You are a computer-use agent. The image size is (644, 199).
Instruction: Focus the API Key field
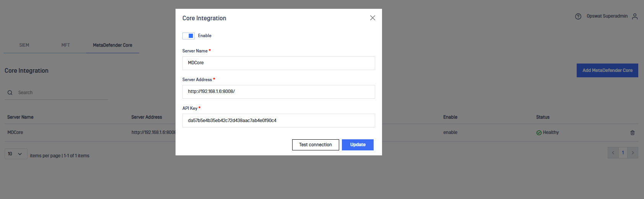[278, 121]
